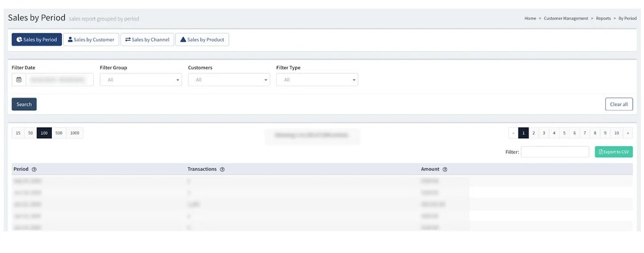Click help icon next to Amount column

pos(445,170)
